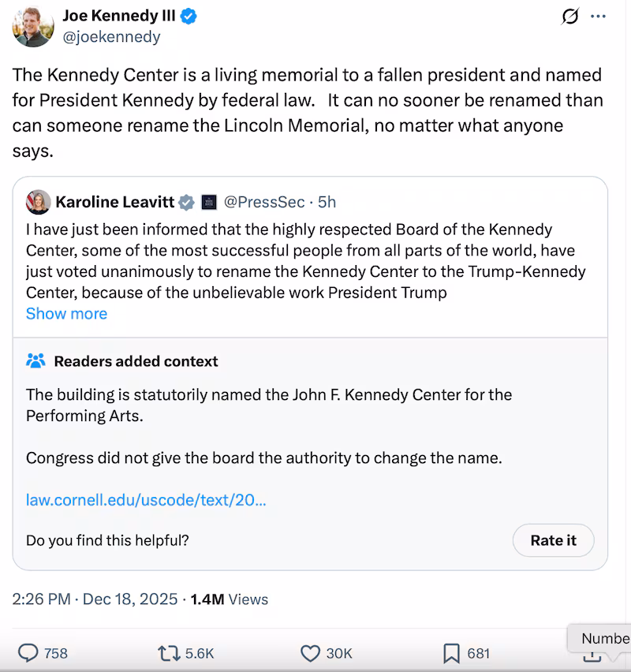Open the more options menu
Viewport: 631px width, 672px height.
click(x=598, y=16)
